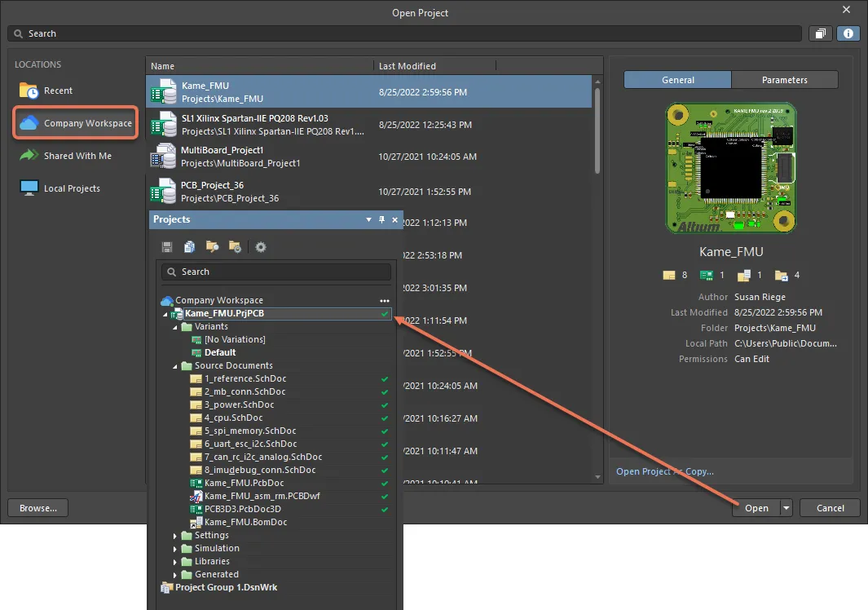Image resolution: width=868 pixels, height=610 pixels.
Task: Select Company Workspace location
Action: click(76, 123)
